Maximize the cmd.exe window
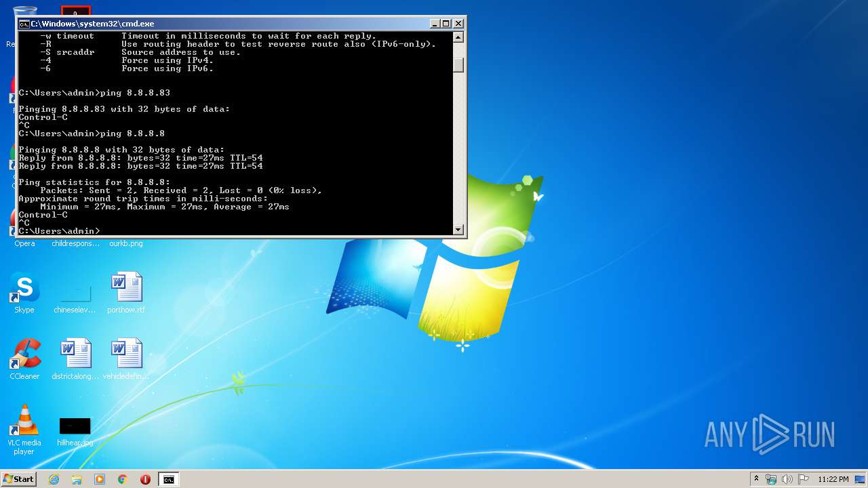 click(446, 24)
